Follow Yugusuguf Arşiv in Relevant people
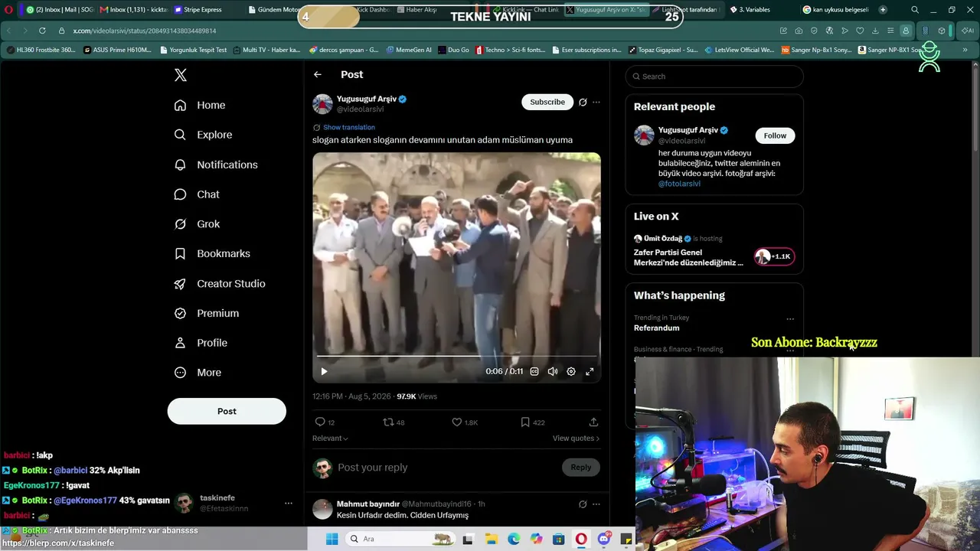Image resolution: width=980 pixels, height=551 pixels. (x=775, y=135)
